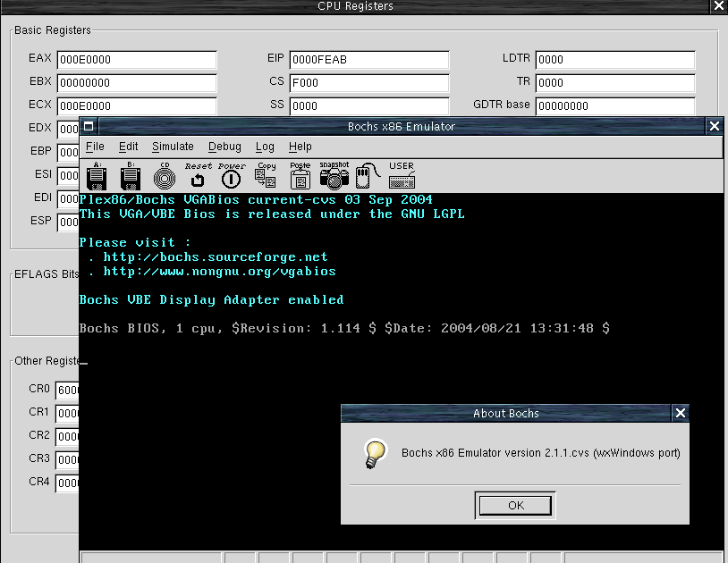Click OK in About Bochs dialog
The height and width of the screenshot is (563, 728).
515,505
